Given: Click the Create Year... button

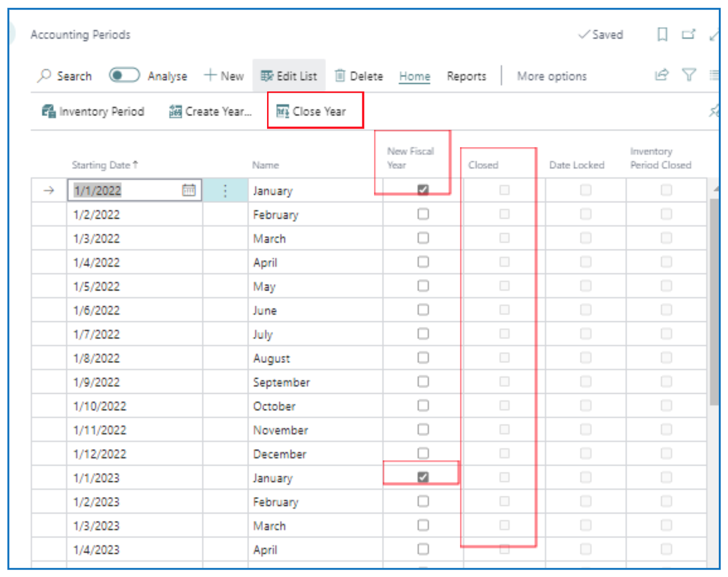Looking at the screenshot, I should [210, 112].
